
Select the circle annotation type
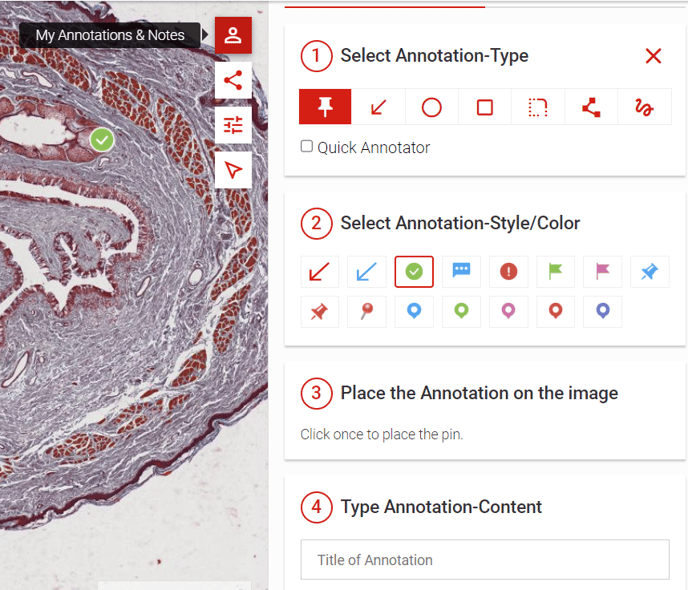(x=432, y=107)
